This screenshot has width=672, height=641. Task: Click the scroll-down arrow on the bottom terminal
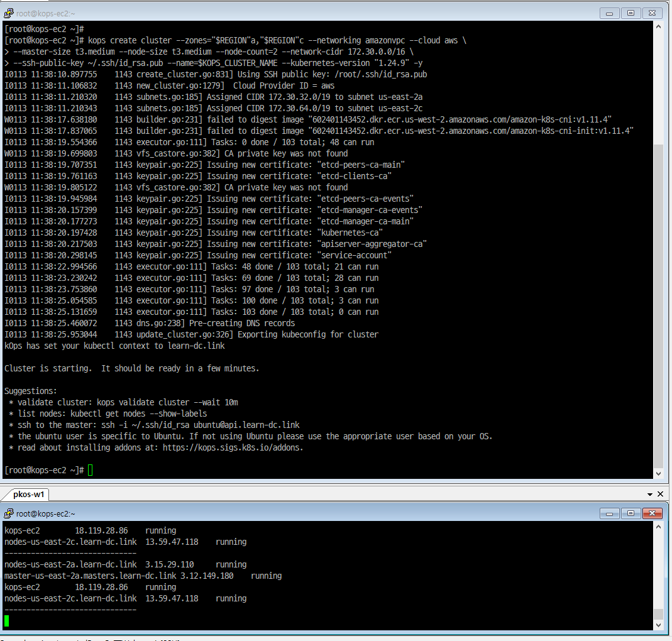pos(659,625)
